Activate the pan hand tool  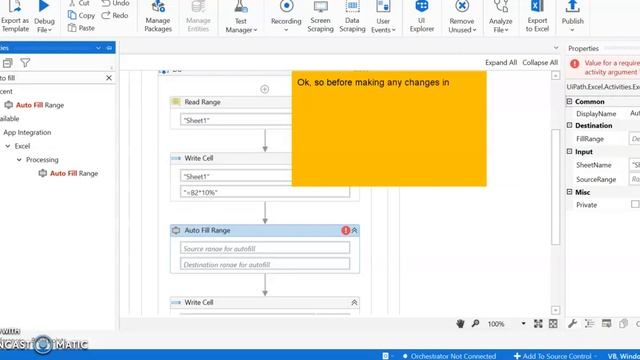coord(460,324)
